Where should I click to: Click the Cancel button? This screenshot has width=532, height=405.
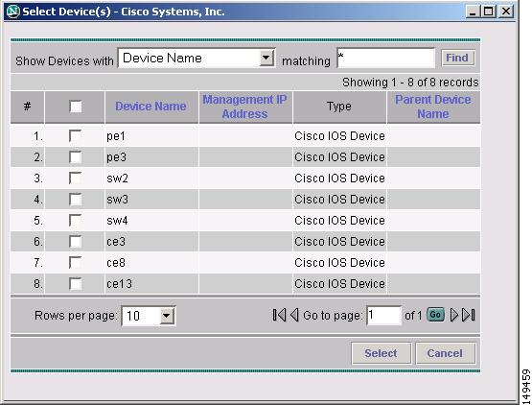tap(445, 353)
